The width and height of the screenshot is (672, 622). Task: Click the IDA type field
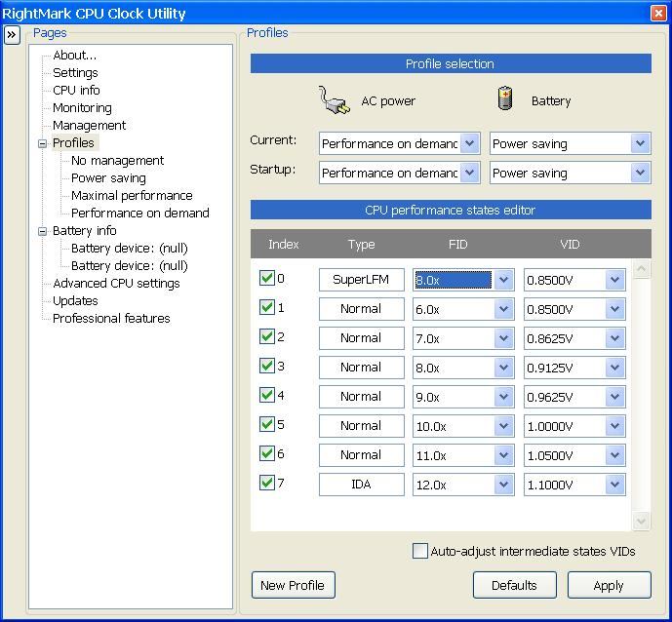361,485
